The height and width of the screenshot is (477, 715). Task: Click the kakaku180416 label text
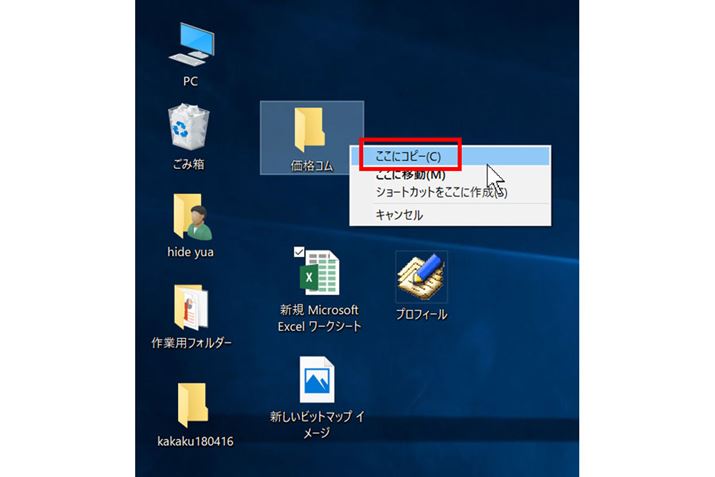pyautogui.click(x=195, y=441)
